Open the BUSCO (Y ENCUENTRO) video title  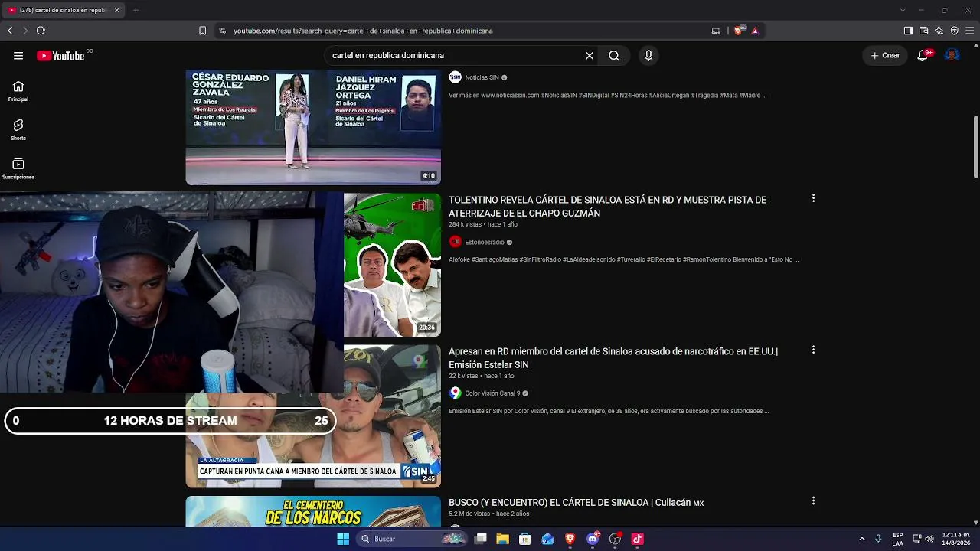pyautogui.click(x=576, y=503)
